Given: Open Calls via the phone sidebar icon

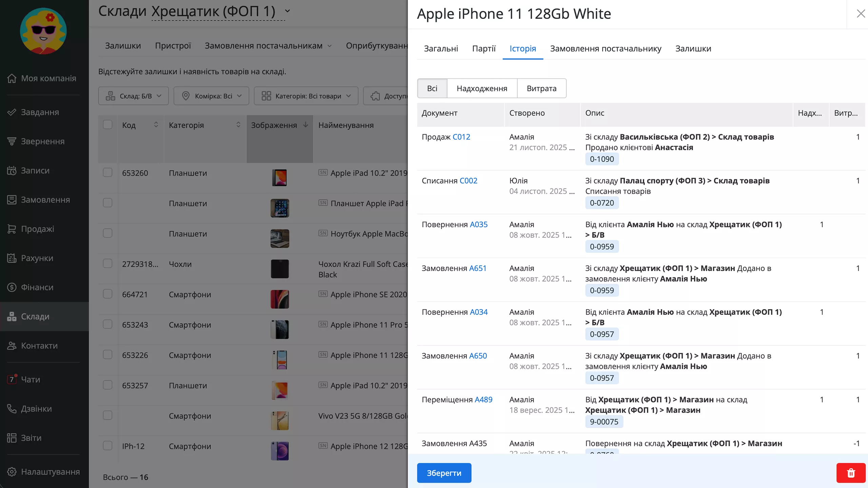Looking at the screenshot, I should coord(12,408).
